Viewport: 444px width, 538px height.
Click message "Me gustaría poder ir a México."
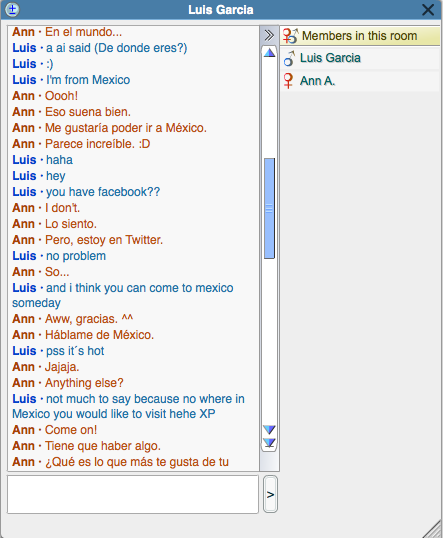126,128
